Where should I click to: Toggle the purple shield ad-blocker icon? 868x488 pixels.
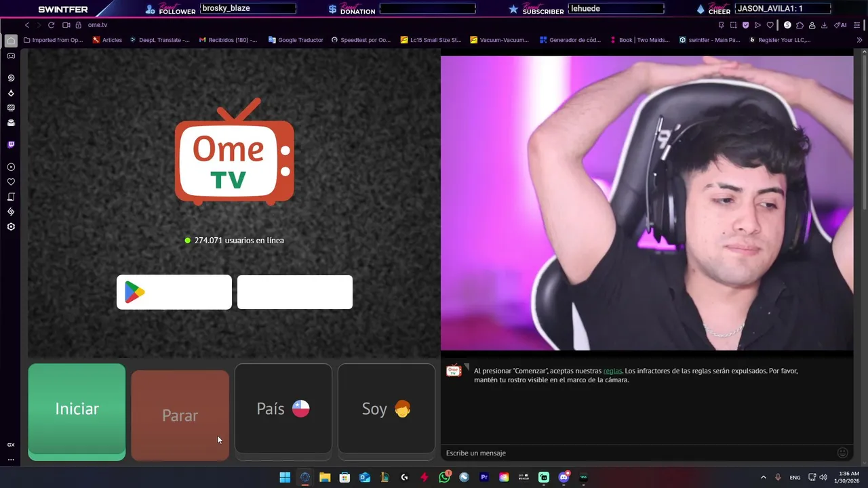coord(746,25)
